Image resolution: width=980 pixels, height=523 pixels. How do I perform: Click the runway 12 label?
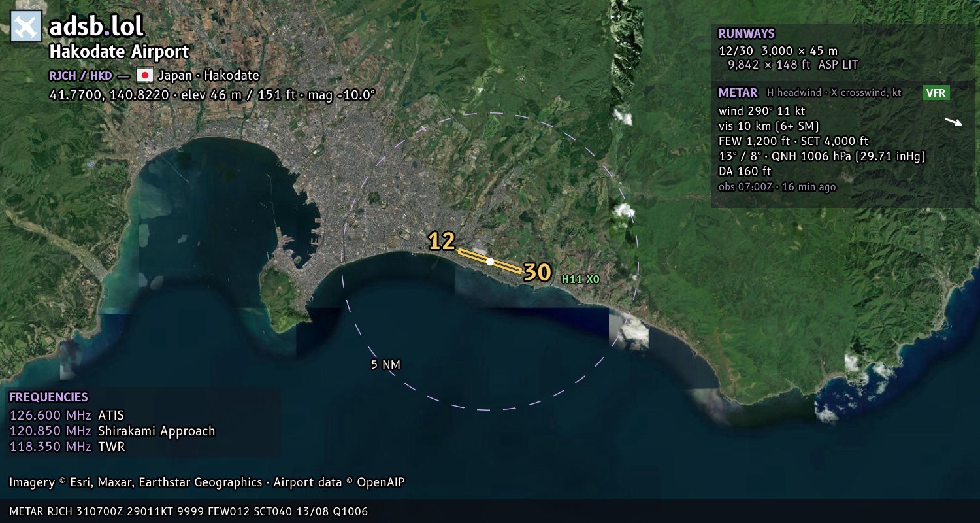pyautogui.click(x=442, y=241)
